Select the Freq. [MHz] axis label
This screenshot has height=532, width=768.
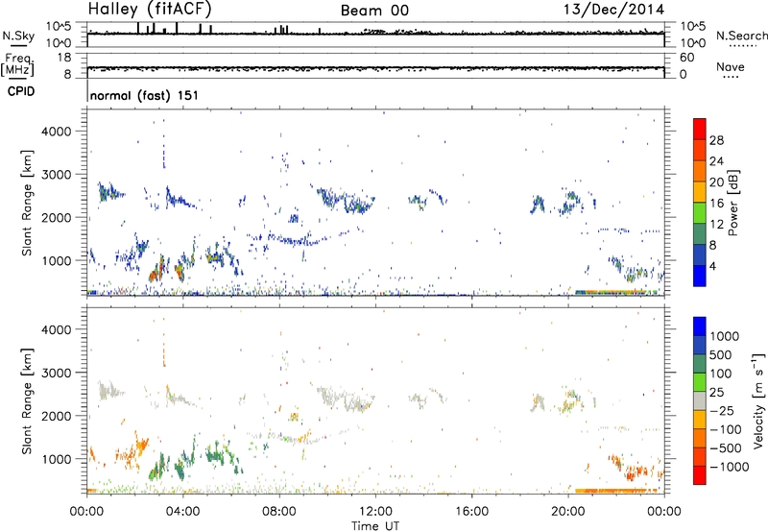tap(18, 64)
